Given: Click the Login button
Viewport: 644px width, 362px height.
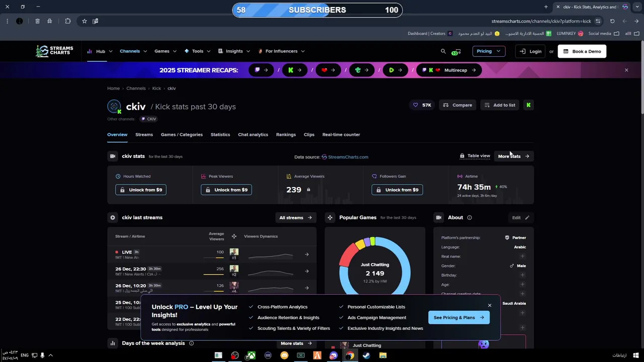Looking at the screenshot, I should [530, 51].
